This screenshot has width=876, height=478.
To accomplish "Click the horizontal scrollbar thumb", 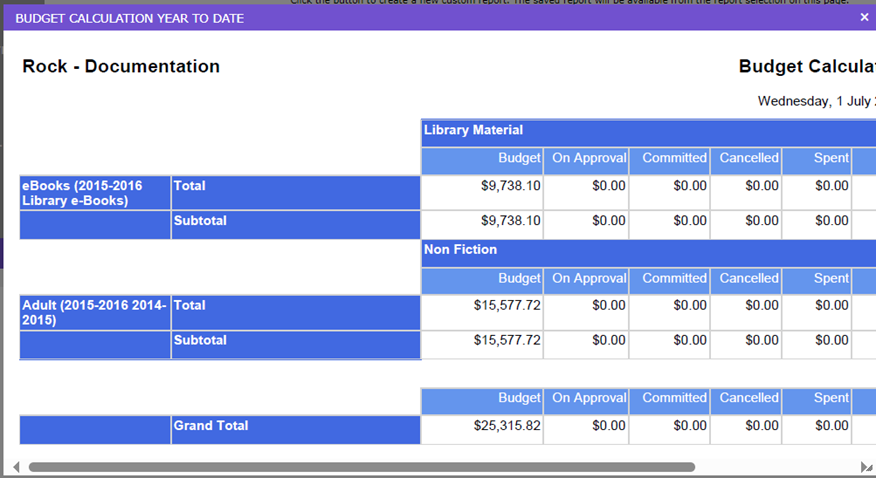I will 362,467.
